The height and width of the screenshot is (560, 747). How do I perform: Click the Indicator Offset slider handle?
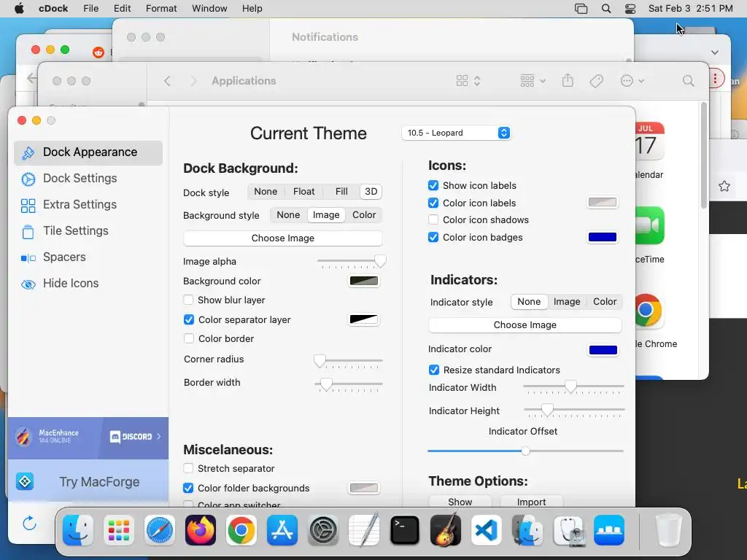(525, 451)
